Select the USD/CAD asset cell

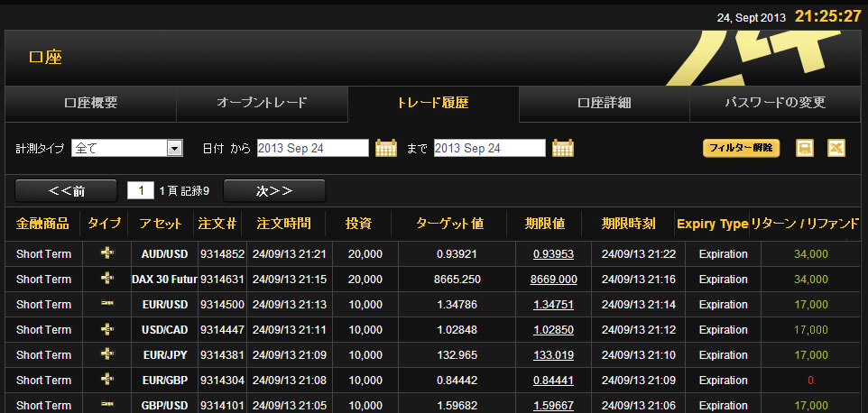164,329
